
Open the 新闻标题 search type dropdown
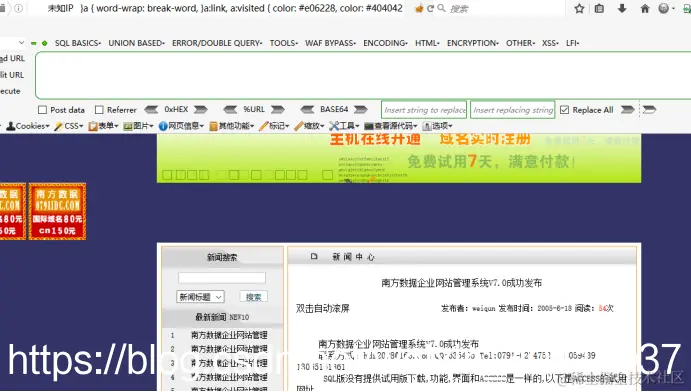point(201,297)
